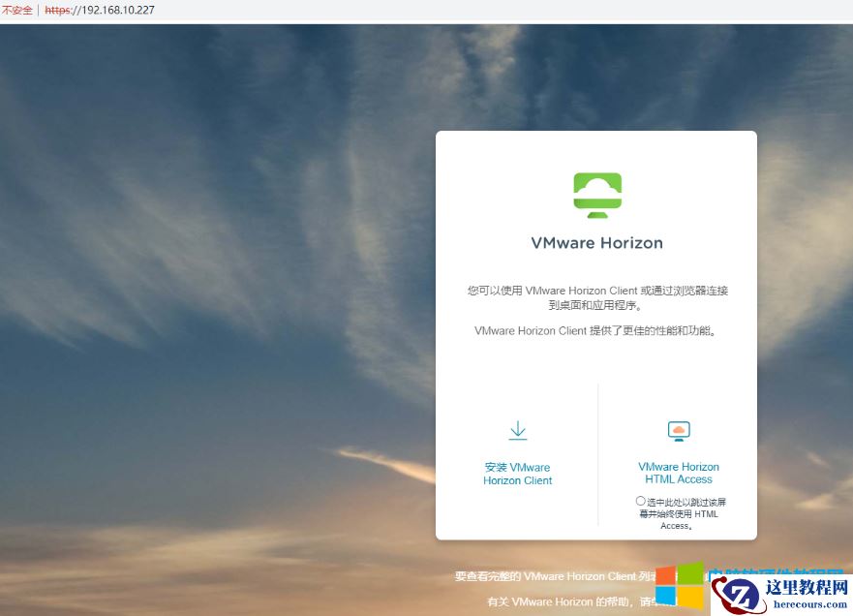Click the VMware Horizon title text

point(596,243)
